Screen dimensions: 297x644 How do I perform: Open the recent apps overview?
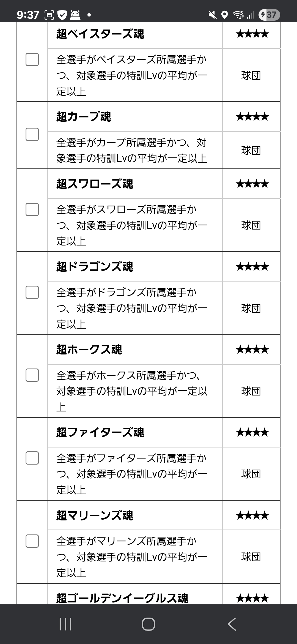[x=65, y=624]
